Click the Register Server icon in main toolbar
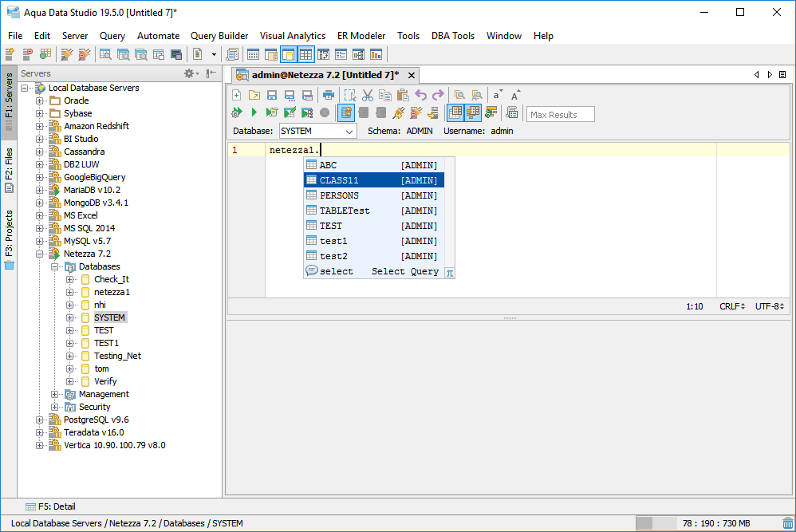The width and height of the screenshot is (796, 532). click(x=10, y=54)
